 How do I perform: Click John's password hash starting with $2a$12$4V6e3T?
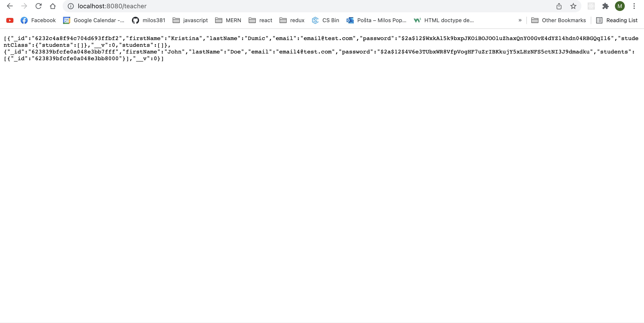pyautogui.click(x=485, y=52)
